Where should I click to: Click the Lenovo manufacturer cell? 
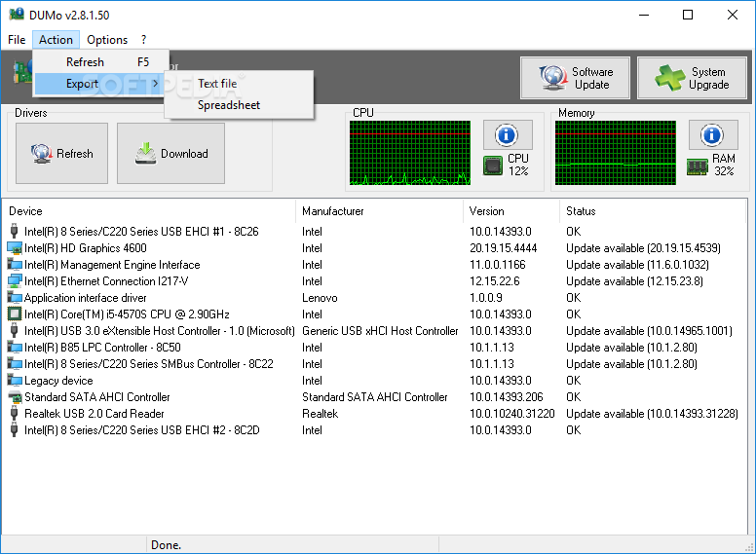pyautogui.click(x=320, y=298)
